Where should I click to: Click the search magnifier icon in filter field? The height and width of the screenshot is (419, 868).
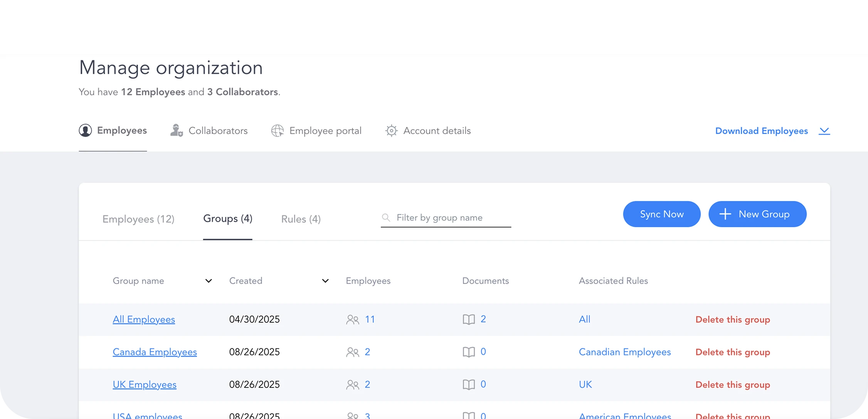[x=386, y=218]
